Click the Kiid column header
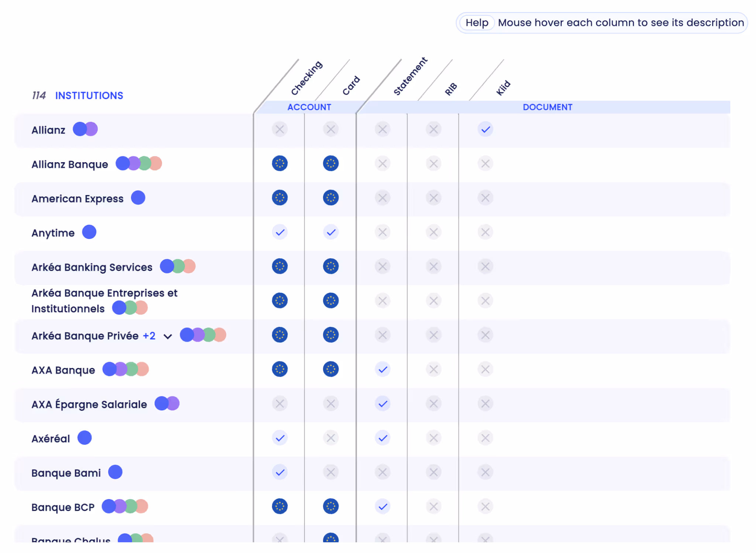The width and height of the screenshot is (756, 553). pos(503,88)
